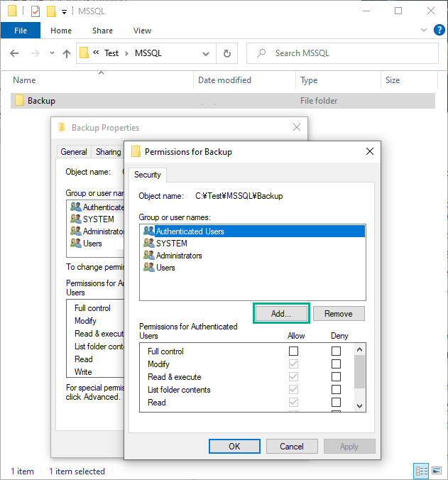The height and width of the screenshot is (480, 448).
Task: Select Administrators in group or user names
Action: (179, 256)
